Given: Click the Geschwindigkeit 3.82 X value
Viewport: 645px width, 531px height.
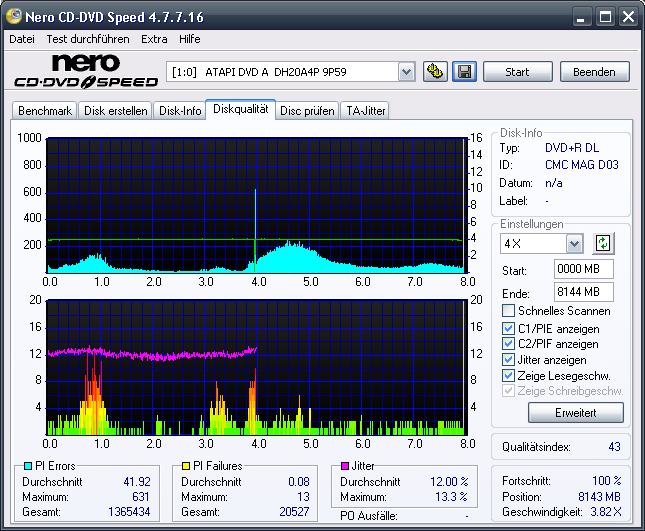Looking at the screenshot, I should 606,512.
